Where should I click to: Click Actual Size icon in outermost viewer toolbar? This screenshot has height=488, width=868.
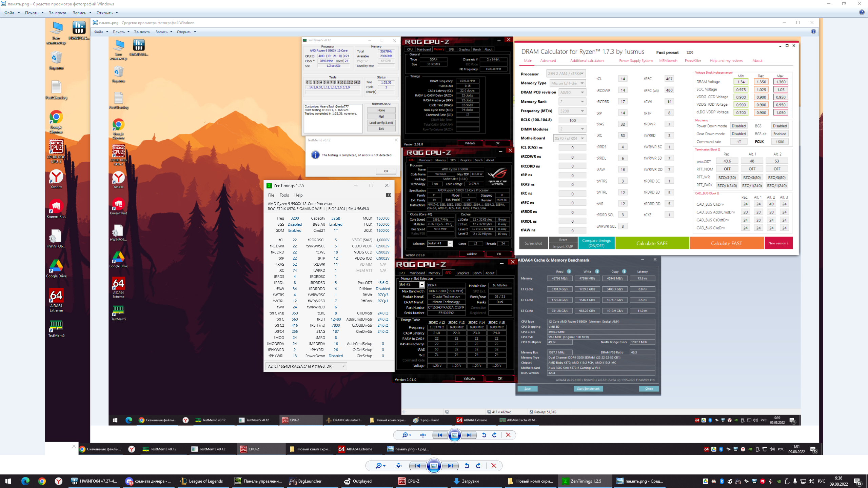398,466
